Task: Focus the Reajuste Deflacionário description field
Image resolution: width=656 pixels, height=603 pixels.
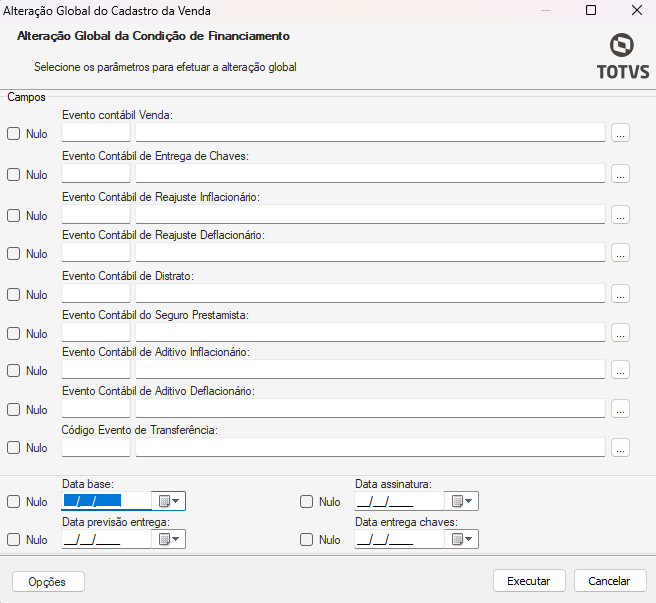Action: click(x=370, y=252)
